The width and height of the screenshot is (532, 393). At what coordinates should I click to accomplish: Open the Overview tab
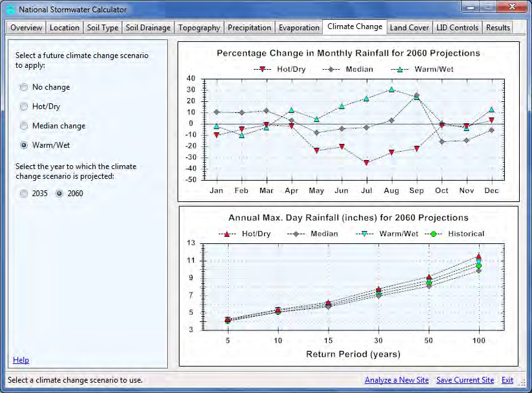(26, 28)
